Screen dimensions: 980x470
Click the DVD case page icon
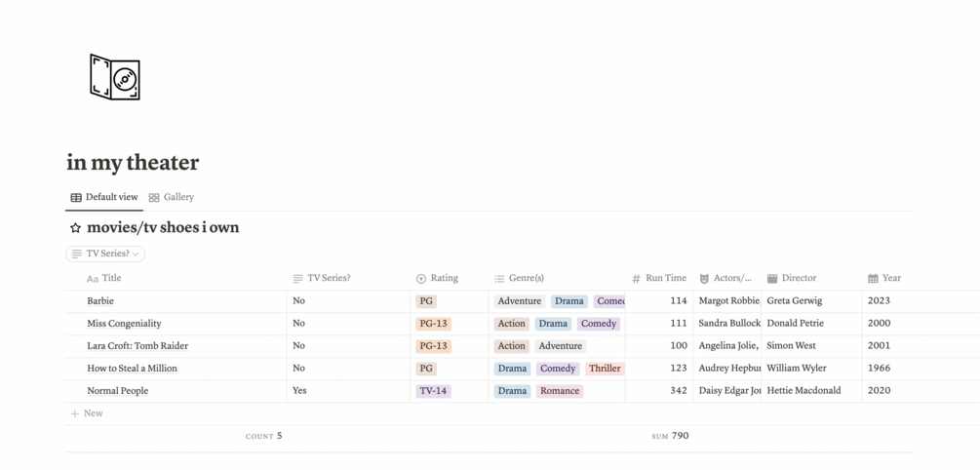pyautogui.click(x=115, y=77)
